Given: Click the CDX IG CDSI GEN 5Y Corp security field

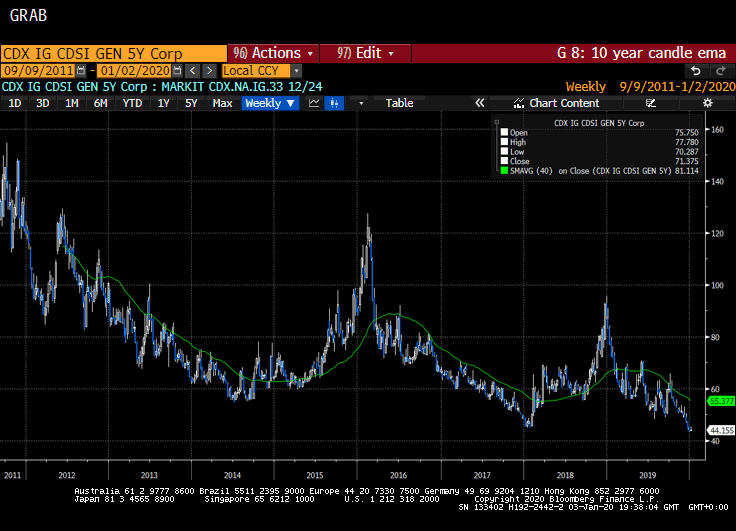Looking at the screenshot, I should (x=114, y=54).
